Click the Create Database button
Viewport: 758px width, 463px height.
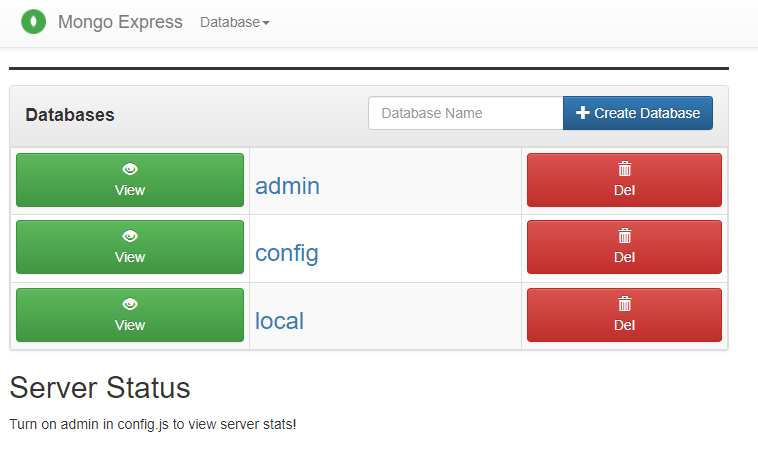638,113
